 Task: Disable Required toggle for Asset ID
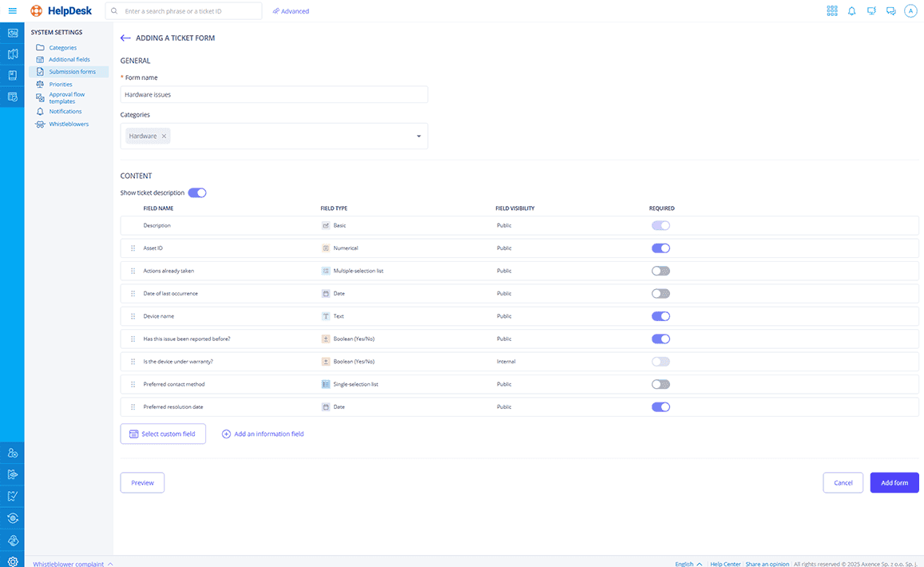(660, 248)
